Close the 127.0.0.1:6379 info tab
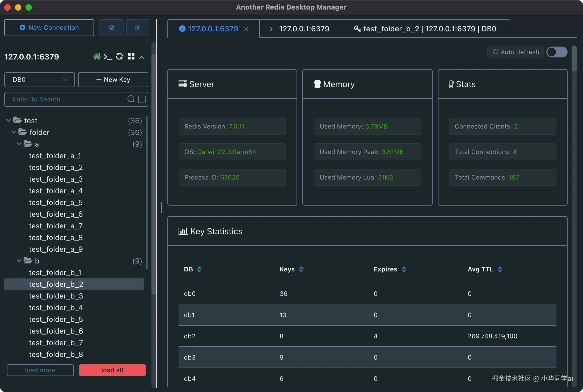583x392 pixels. pos(246,29)
